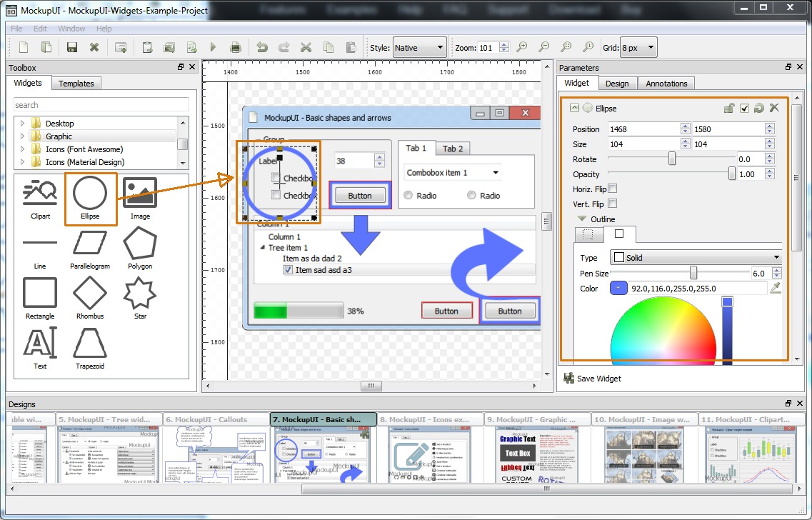Redo the last undone action
The width and height of the screenshot is (812, 520).
(284, 48)
